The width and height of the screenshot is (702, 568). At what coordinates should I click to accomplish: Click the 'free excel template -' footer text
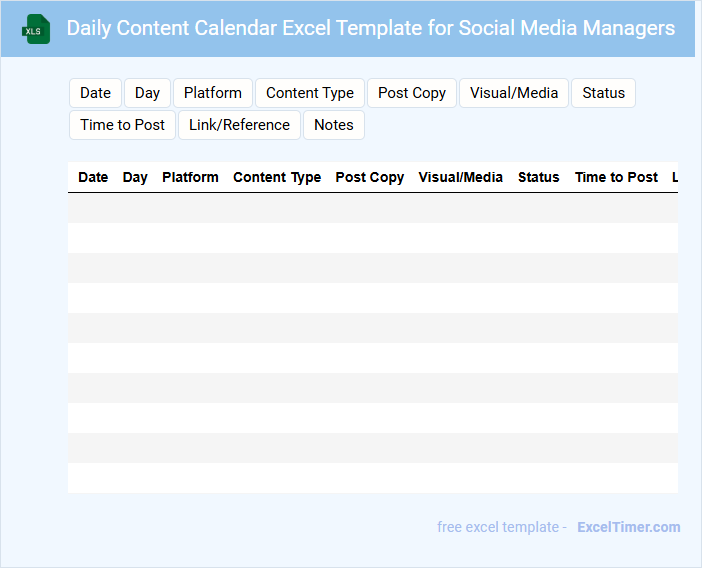coord(502,527)
